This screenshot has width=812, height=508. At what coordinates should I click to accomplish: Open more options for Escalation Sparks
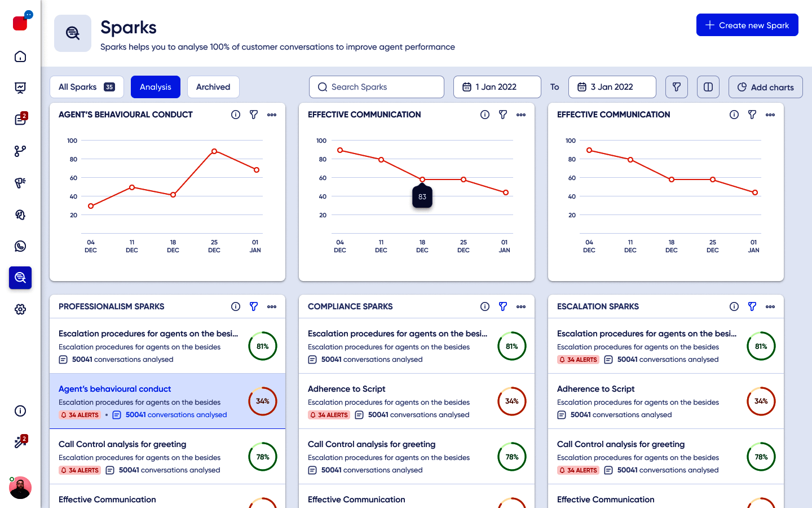[770, 306]
